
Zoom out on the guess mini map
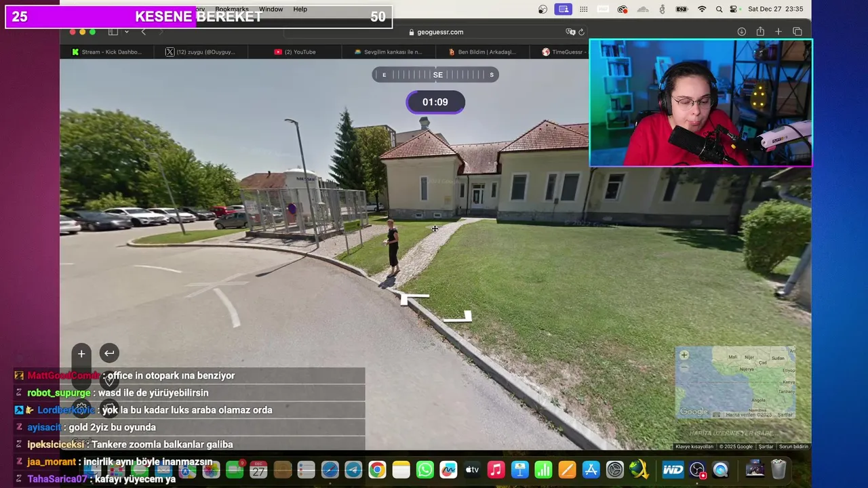(x=684, y=367)
